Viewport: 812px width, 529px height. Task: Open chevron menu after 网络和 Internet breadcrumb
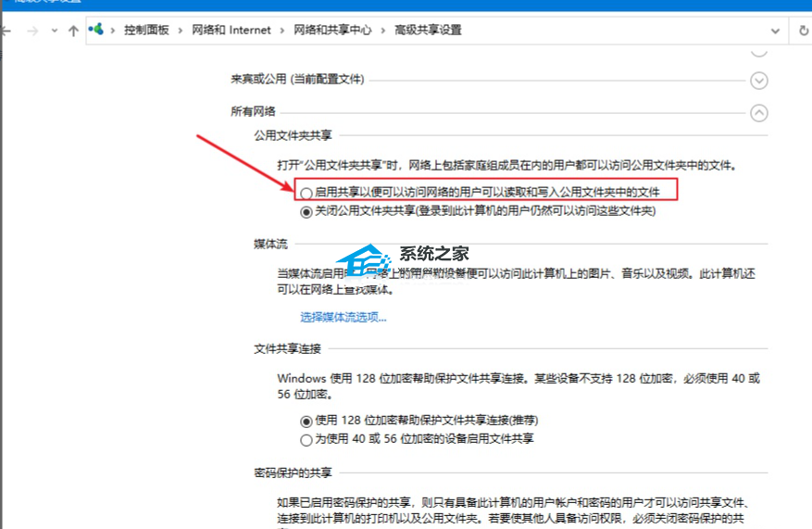282,31
